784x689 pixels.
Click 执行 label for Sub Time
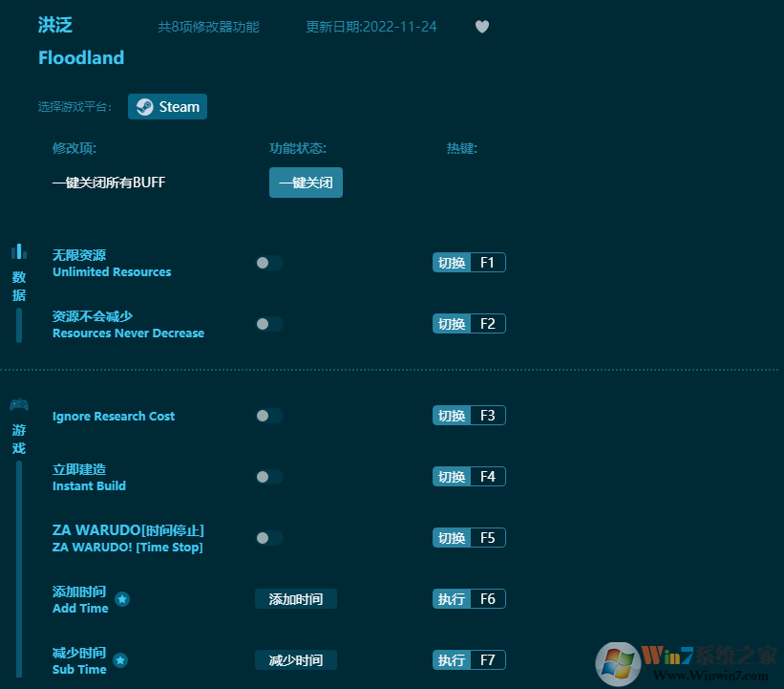pyautogui.click(x=452, y=660)
